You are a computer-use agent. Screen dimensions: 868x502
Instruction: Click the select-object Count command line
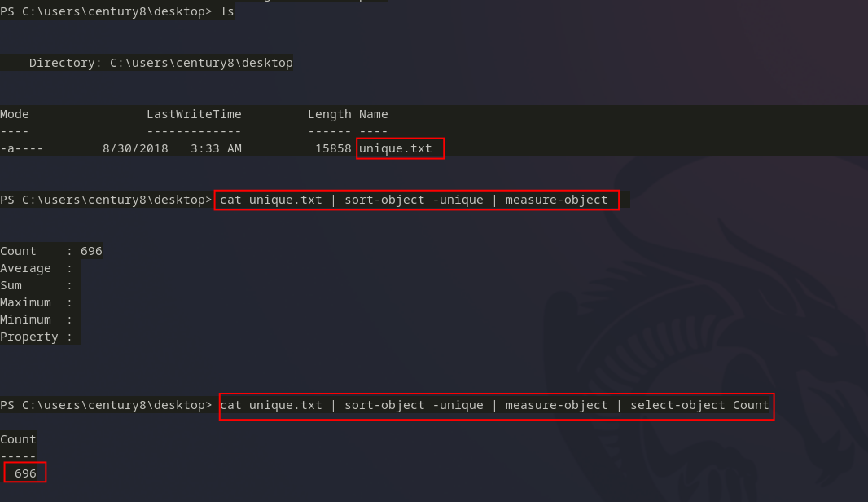point(494,405)
